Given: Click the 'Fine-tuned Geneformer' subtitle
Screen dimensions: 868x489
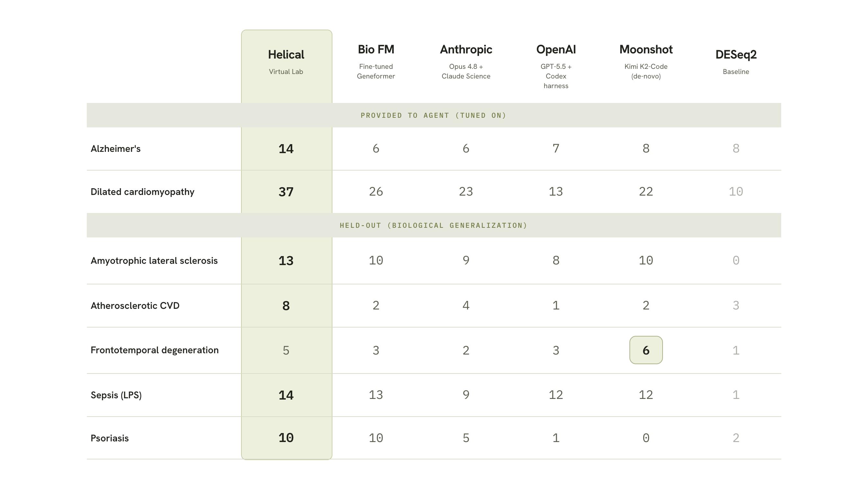Looking at the screenshot, I should pyautogui.click(x=376, y=71).
